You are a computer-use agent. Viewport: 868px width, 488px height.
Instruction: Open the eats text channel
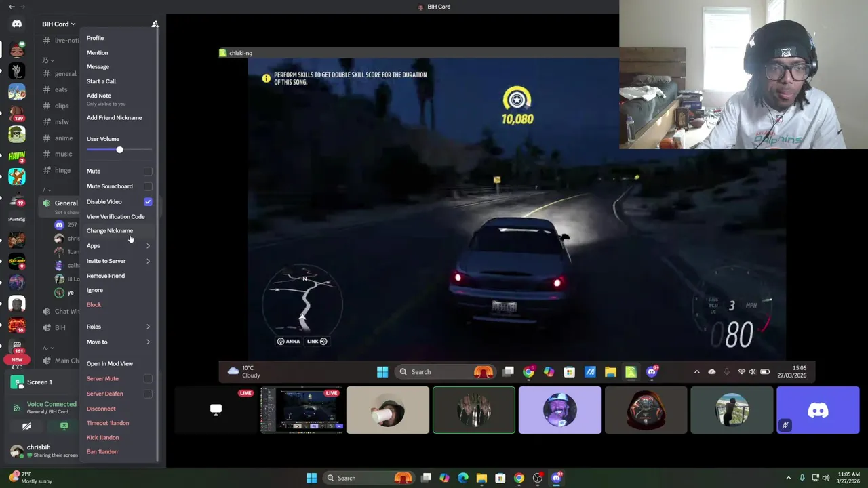pyautogui.click(x=60, y=89)
